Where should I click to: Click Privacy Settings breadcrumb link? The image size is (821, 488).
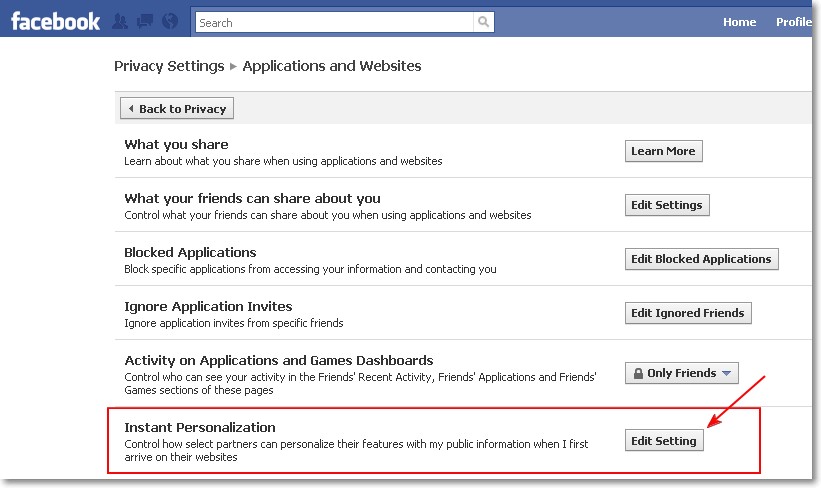click(x=169, y=66)
